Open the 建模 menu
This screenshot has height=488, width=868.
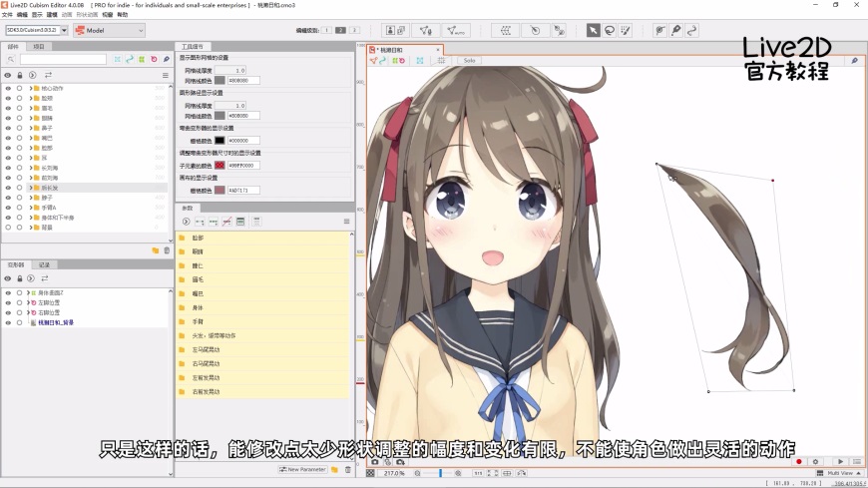(52, 14)
